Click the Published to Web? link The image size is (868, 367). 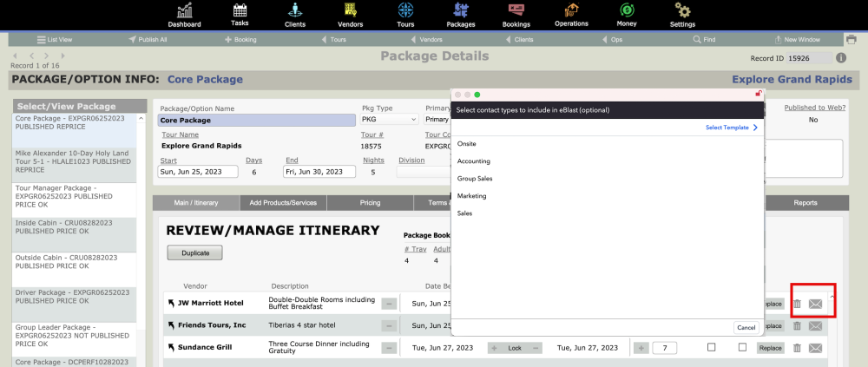[x=814, y=108]
